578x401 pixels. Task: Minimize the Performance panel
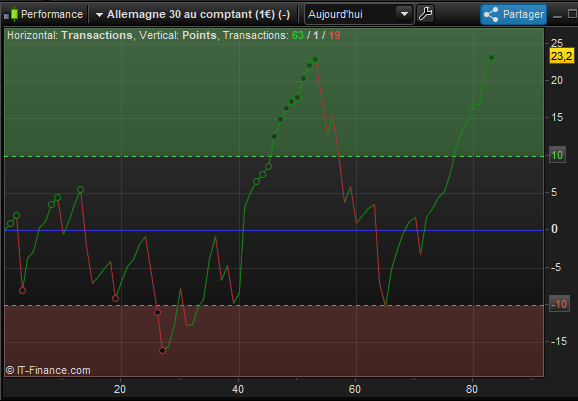point(557,16)
